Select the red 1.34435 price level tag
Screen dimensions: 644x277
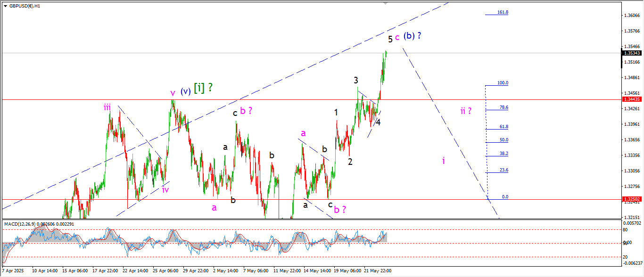tap(632, 99)
